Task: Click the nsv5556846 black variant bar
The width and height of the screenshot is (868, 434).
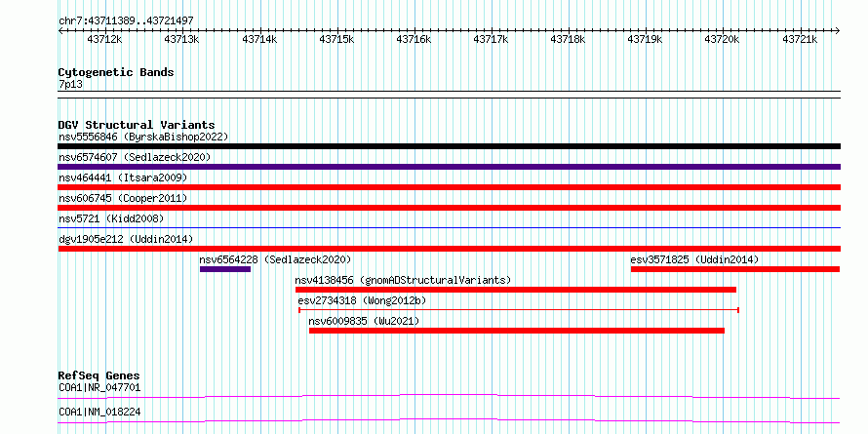Action: pos(449,146)
